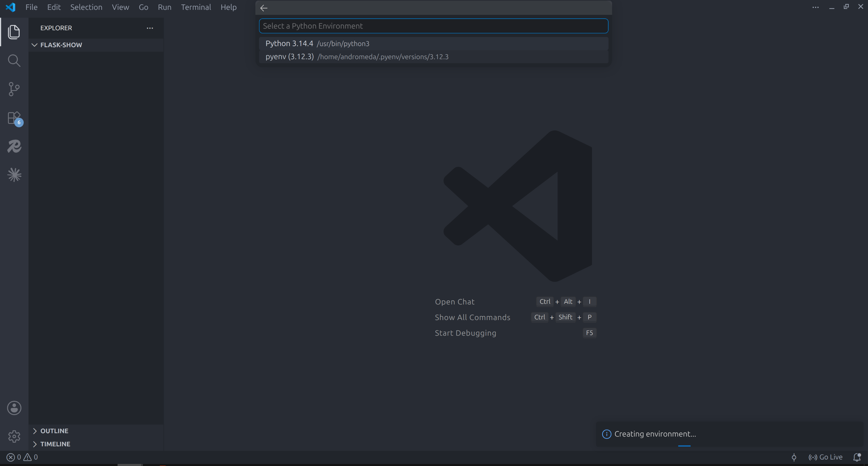Viewport: 868px width, 466px height.
Task: Open title bar more options ellipsis
Action: tap(815, 7)
